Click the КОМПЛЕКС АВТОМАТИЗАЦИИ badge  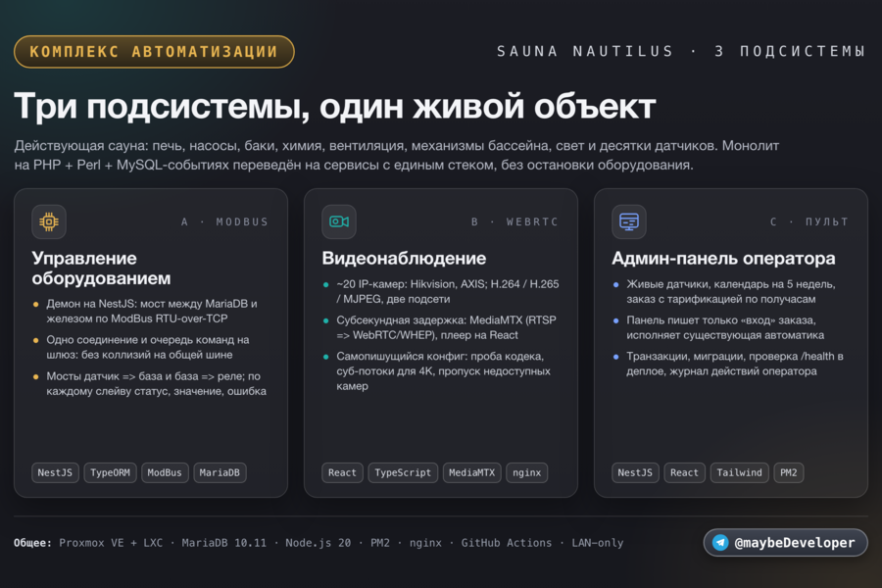pyautogui.click(x=154, y=52)
